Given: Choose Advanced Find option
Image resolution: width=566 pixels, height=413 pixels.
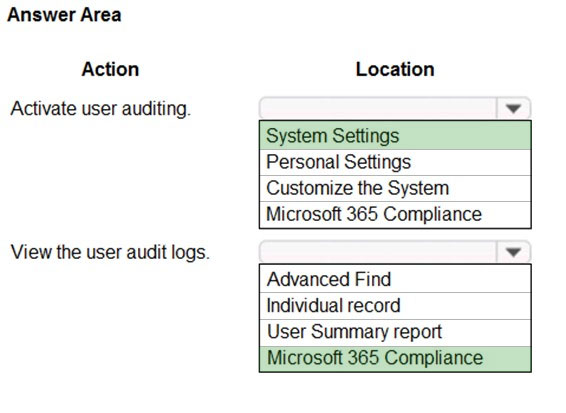Looking at the screenshot, I should (395, 279).
